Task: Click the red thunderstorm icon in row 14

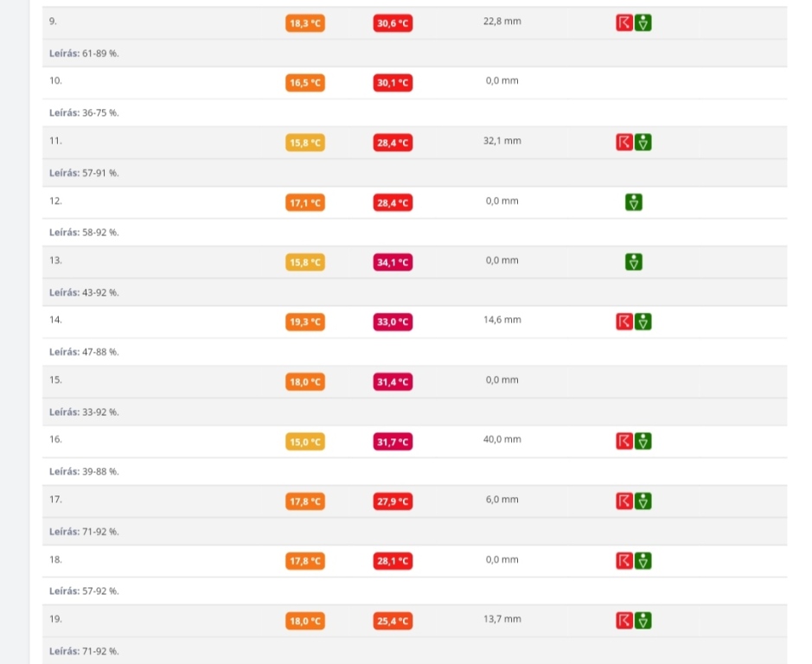Action: 623,322
